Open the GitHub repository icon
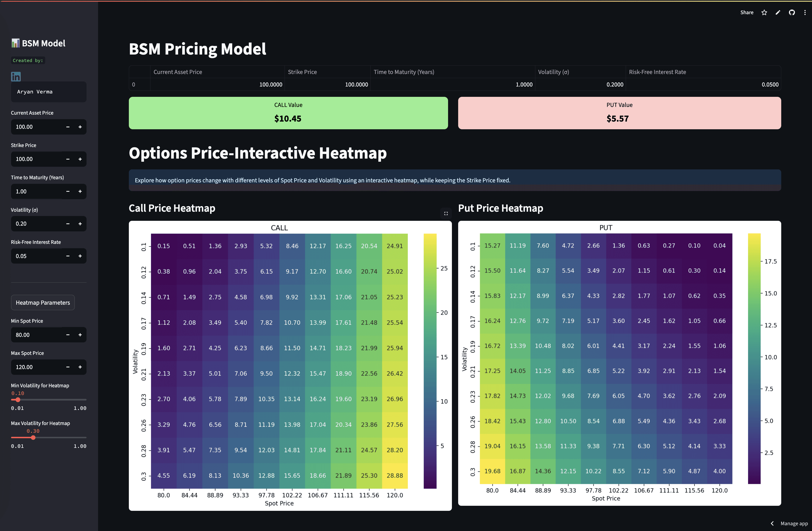This screenshot has width=812, height=531. [792, 12]
